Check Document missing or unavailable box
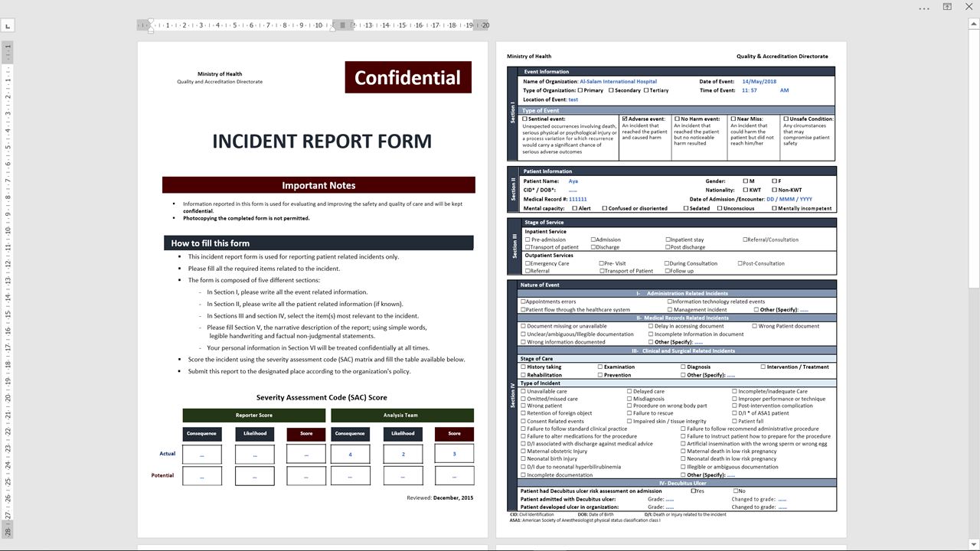The width and height of the screenshot is (980, 551). tap(524, 326)
